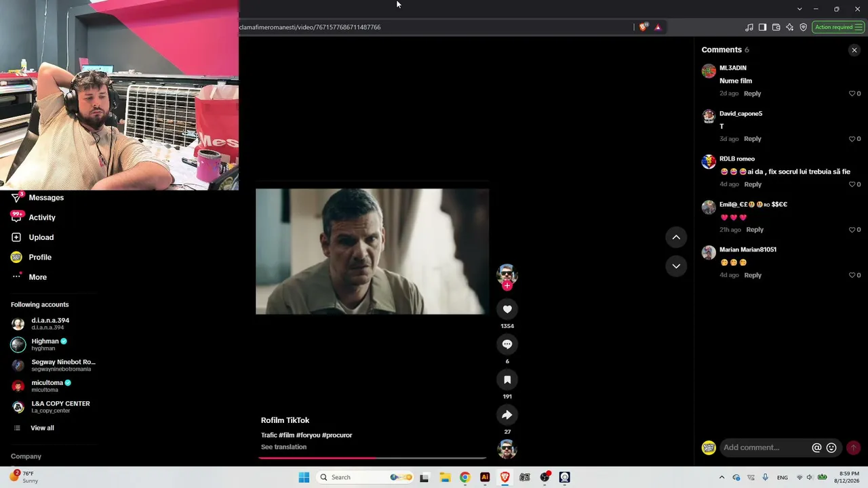Open Brave Shields lion icon
Screen dimensions: 868x488
click(x=643, y=27)
